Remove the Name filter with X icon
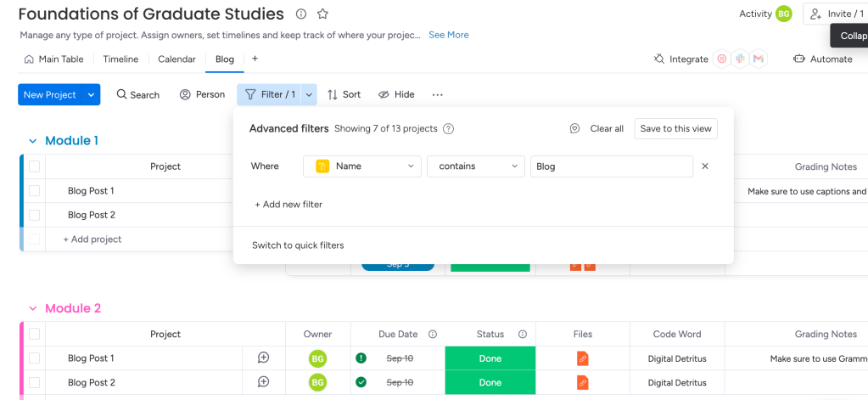Viewport: 868px width, 400px height. pos(705,166)
